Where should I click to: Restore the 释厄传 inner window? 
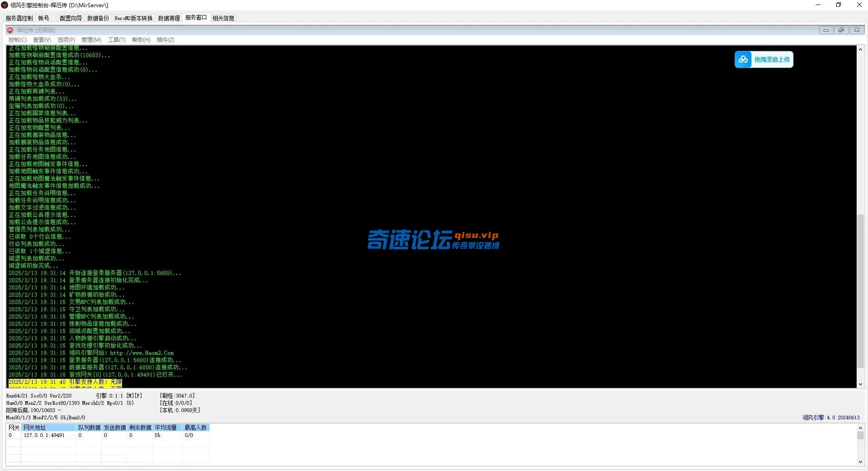click(x=841, y=30)
